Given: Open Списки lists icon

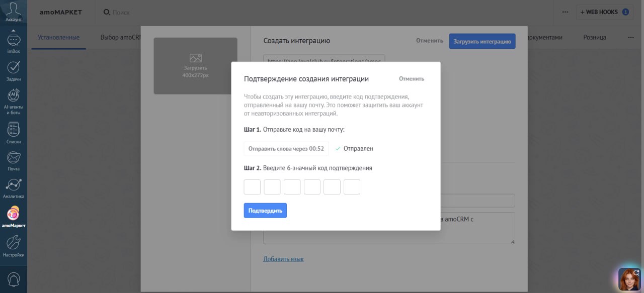Looking at the screenshot, I should click(14, 133).
